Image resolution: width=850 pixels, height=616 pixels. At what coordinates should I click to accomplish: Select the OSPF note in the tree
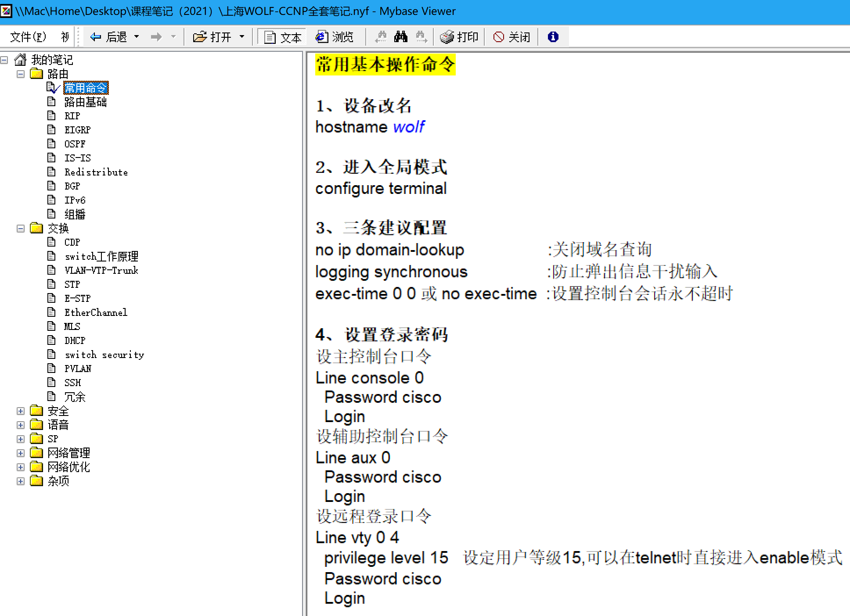pyautogui.click(x=75, y=143)
